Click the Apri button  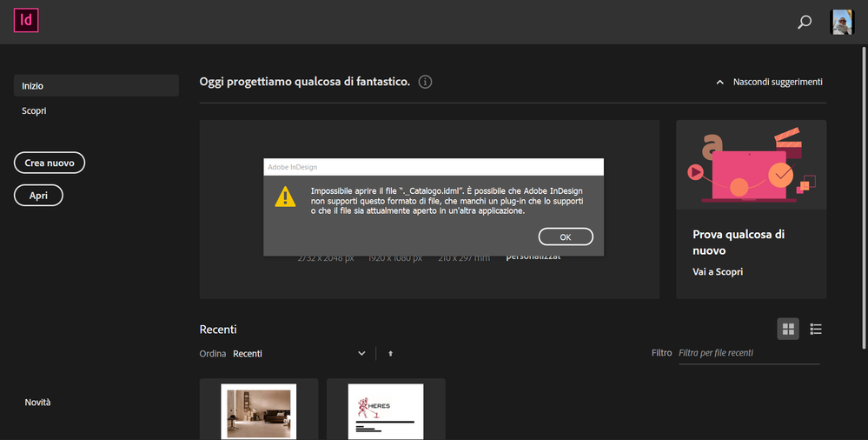[x=38, y=196]
